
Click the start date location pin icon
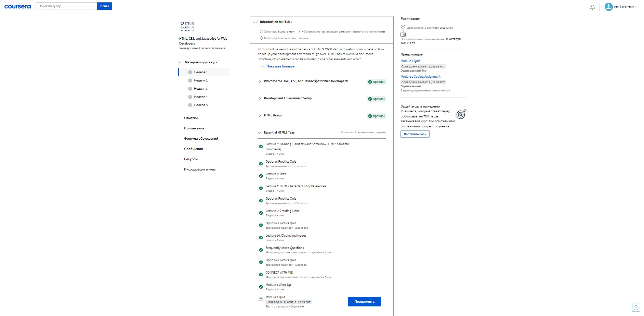point(403,27)
